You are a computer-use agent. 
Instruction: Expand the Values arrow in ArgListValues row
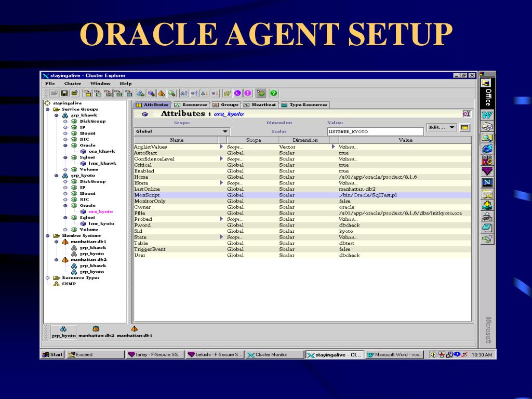333,147
